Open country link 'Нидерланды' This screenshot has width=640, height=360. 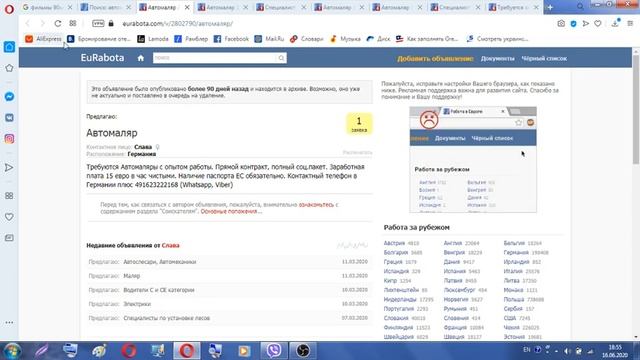(400, 299)
